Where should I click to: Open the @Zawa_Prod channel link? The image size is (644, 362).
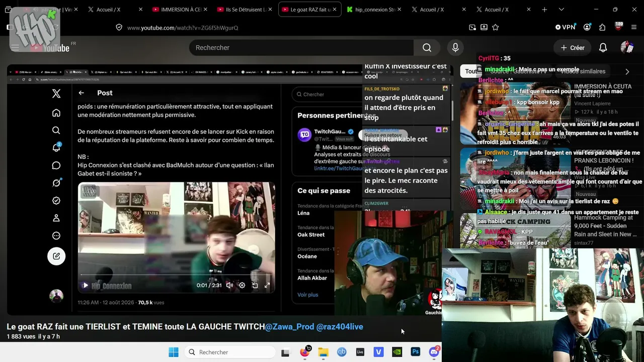(289, 327)
